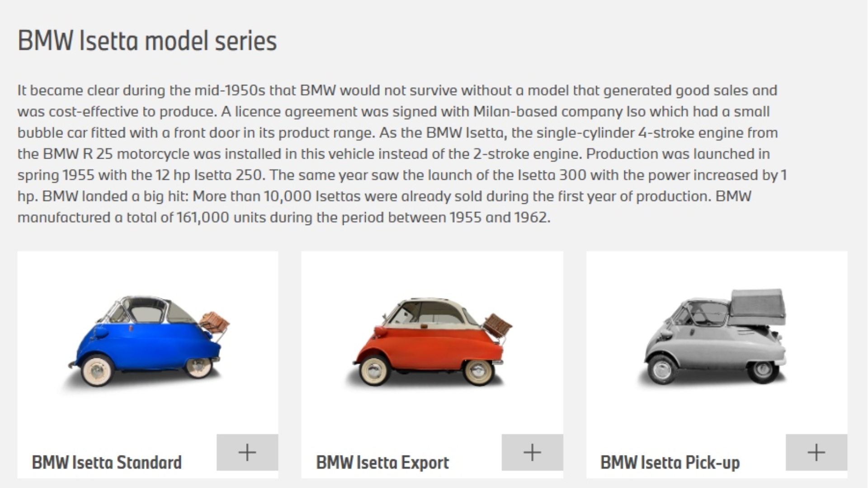The height and width of the screenshot is (488, 868).
Task: Select the BMW Isetta Pick-up label
Action: pyautogui.click(x=670, y=462)
